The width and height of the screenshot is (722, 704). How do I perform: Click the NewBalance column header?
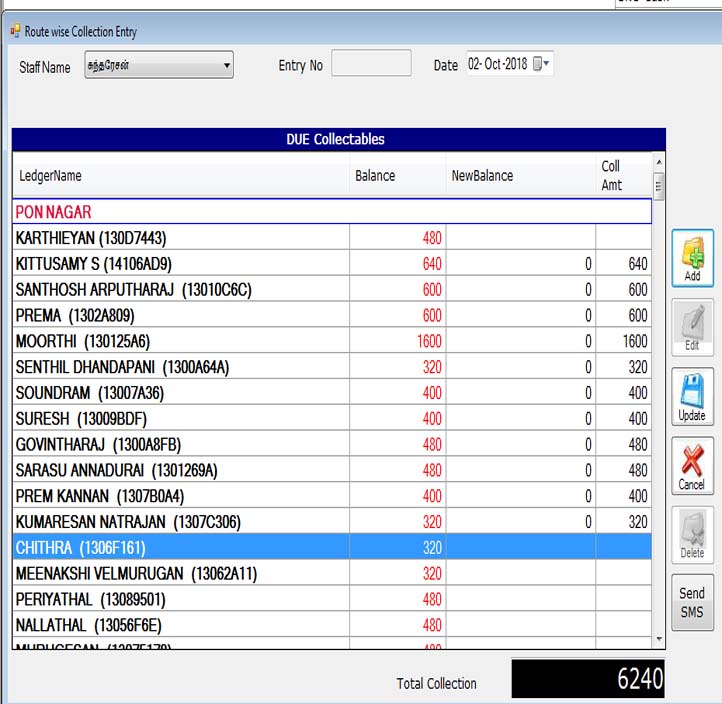(x=521, y=175)
